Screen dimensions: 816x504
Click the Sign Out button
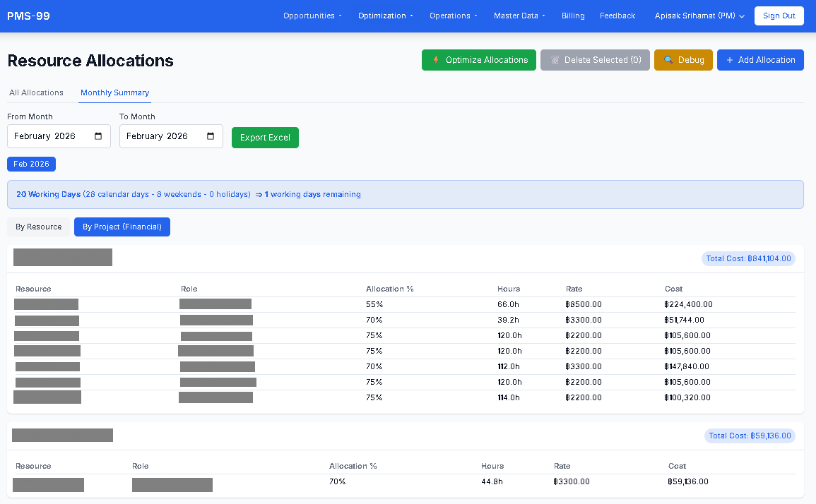(779, 16)
